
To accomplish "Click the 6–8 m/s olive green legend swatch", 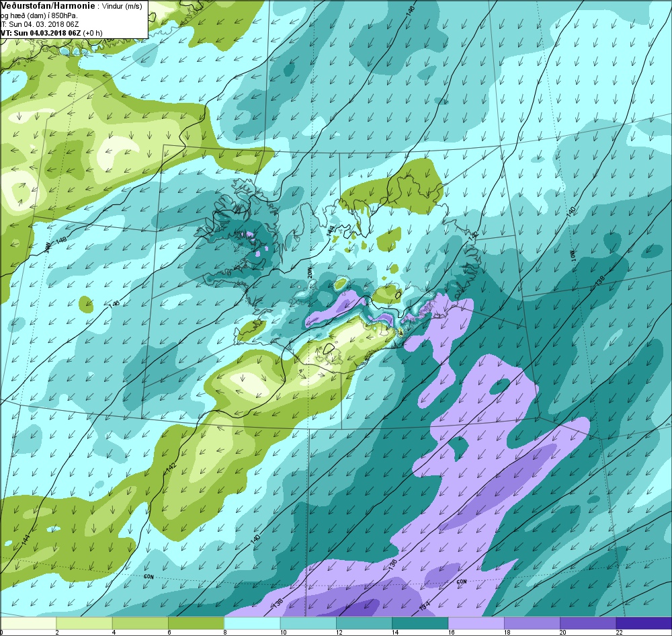I will click(196, 623).
